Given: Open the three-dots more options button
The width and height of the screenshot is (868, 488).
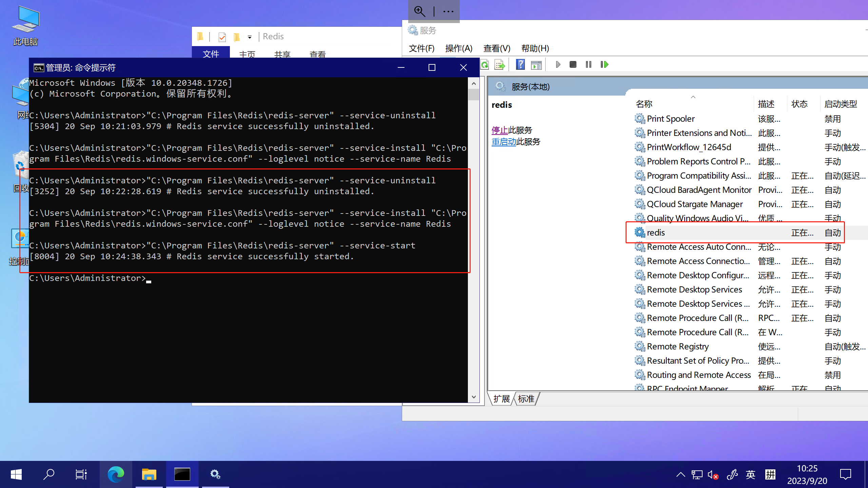Looking at the screenshot, I should tap(448, 12).
